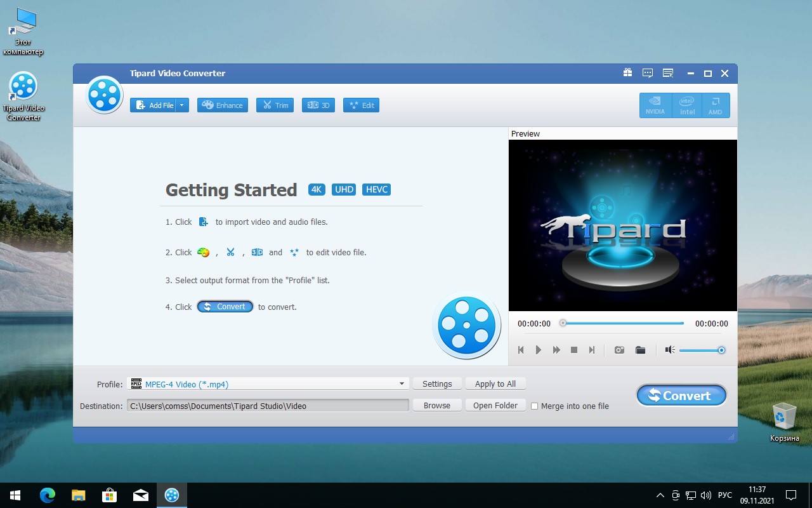The height and width of the screenshot is (508, 812).
Task: Click the preview progress slider
Action: click(622, 323)
